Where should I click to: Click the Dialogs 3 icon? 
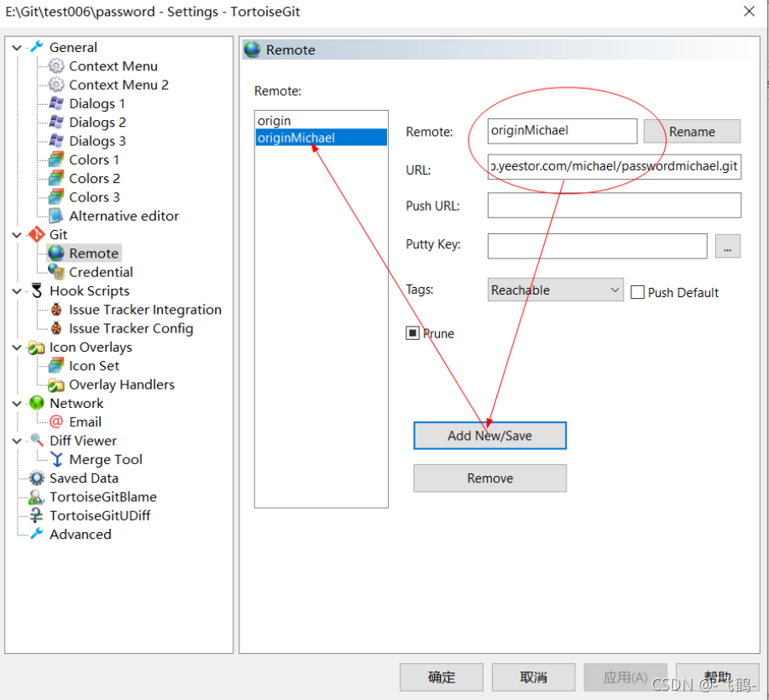click(56, 141)
